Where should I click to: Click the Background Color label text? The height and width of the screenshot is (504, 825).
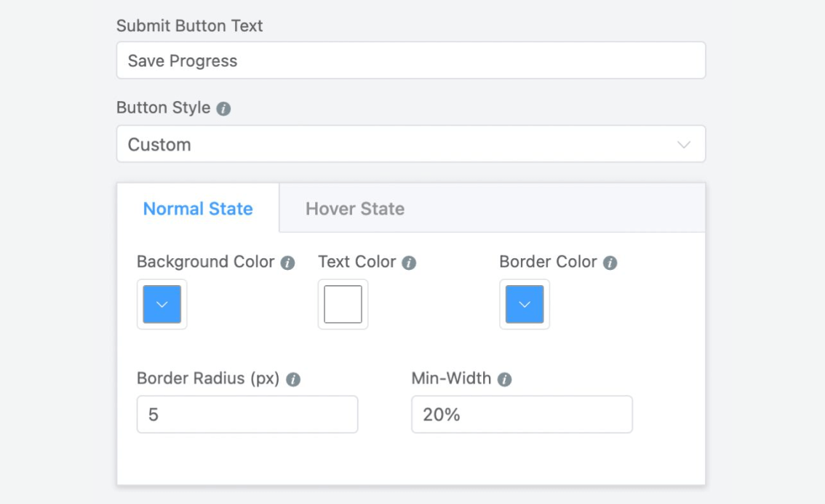(x=205, y=262)
